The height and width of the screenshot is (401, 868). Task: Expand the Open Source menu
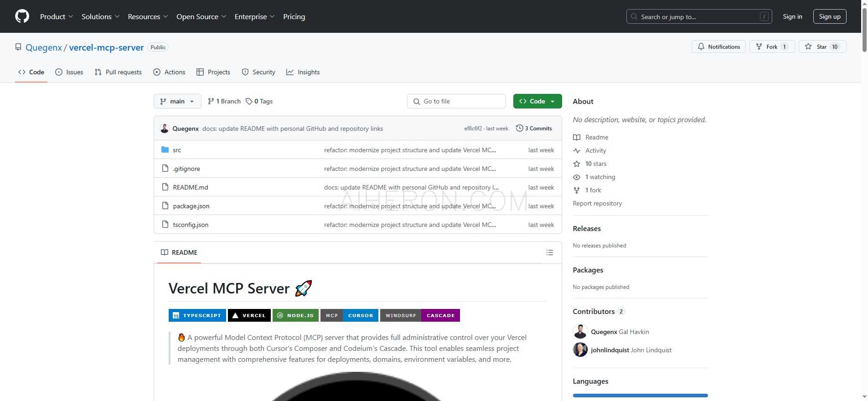201,16
